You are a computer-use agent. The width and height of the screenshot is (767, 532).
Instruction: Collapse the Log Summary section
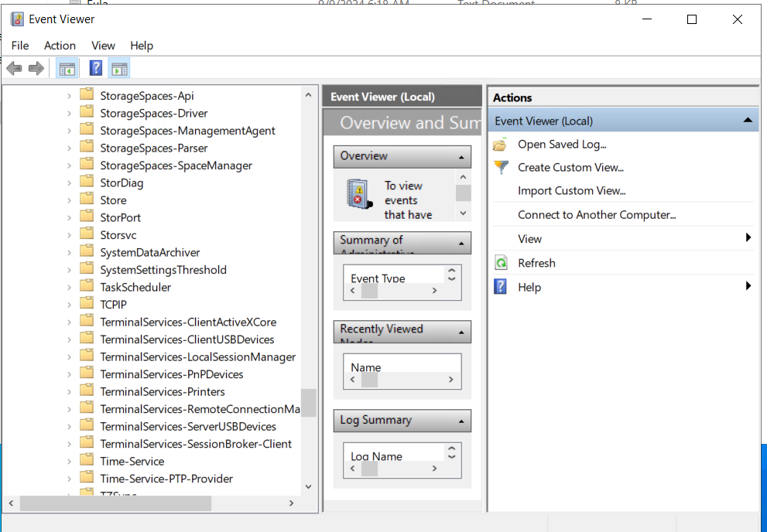click(x=461, y=421)
